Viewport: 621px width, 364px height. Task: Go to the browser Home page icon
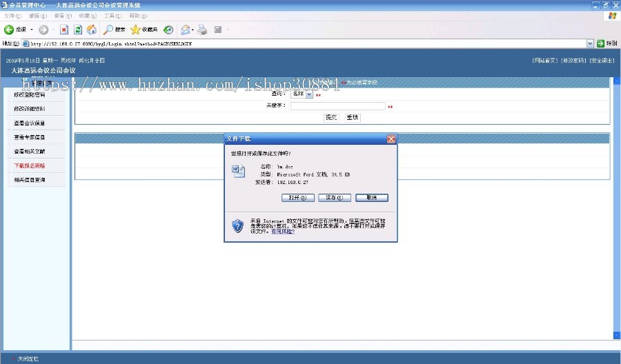tap(92, 30)
